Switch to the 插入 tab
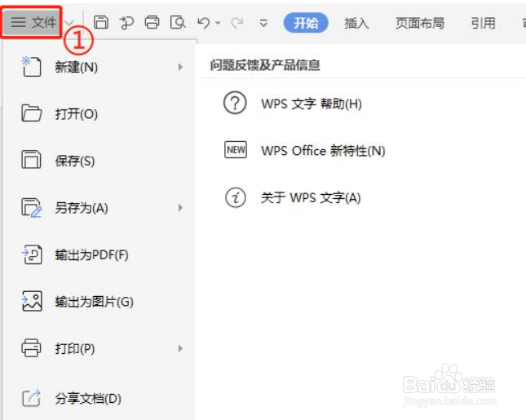 click(356, 23)
